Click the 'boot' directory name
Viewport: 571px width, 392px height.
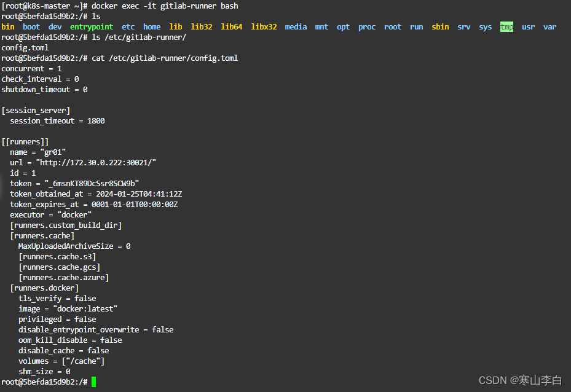31,27
